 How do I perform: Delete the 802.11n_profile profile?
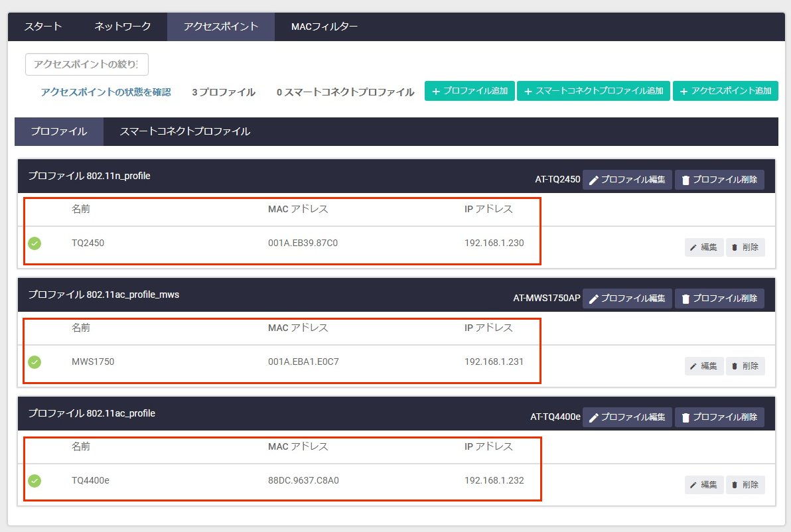click(719, 180)
